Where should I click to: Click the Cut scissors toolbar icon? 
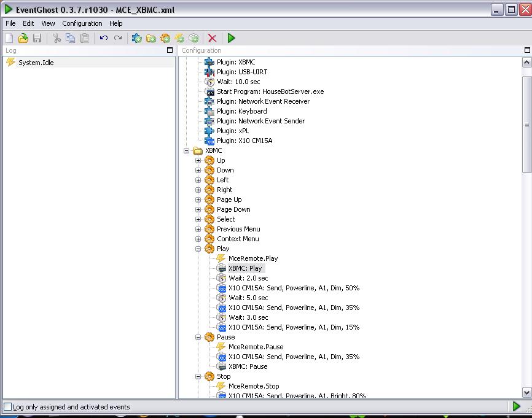click(57, 38)
